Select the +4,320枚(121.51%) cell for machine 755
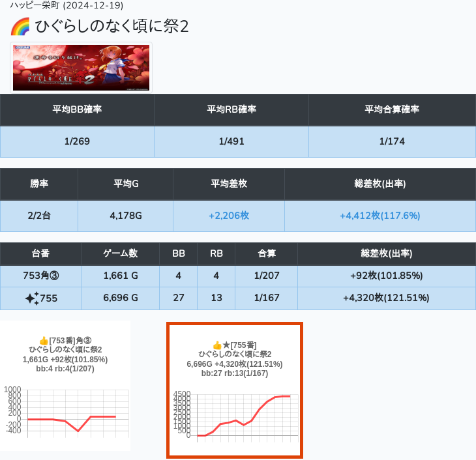Image resolution: width=476 pixels, height=460 pixels. click(x=386, y=298)
